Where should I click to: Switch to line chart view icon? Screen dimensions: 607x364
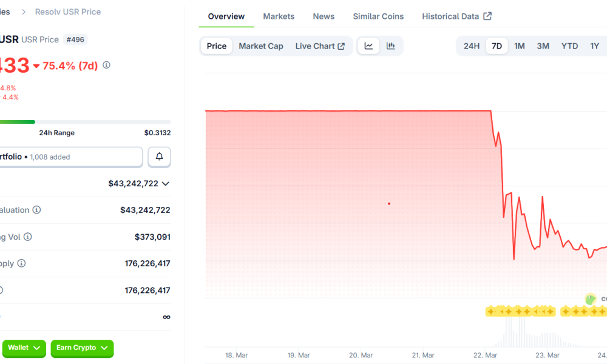[368, 46]
